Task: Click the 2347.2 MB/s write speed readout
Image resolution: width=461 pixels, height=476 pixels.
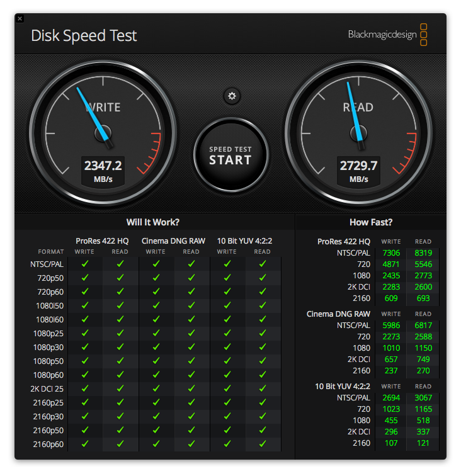Action: [103, 171]
